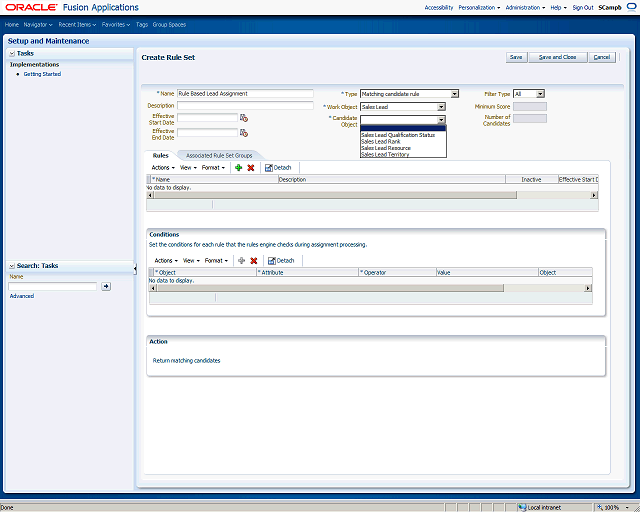
Task: Click task search Name field
Action: [53, 286]
